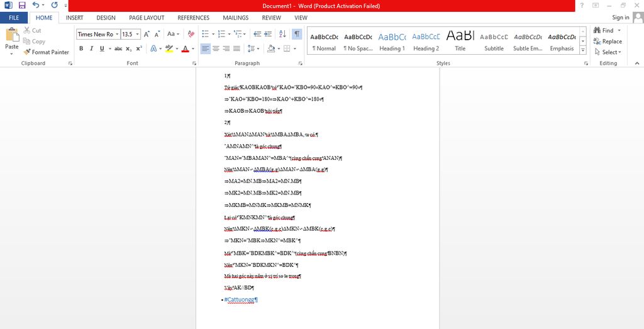Viewport: 644px width, 329px height.
Task: Center the paragraph text
Action: (216, 48)
